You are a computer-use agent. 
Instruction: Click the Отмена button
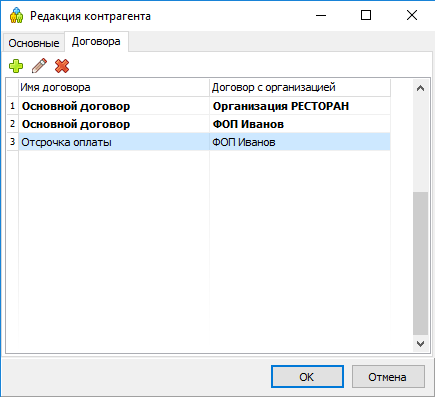click(388, 377)
